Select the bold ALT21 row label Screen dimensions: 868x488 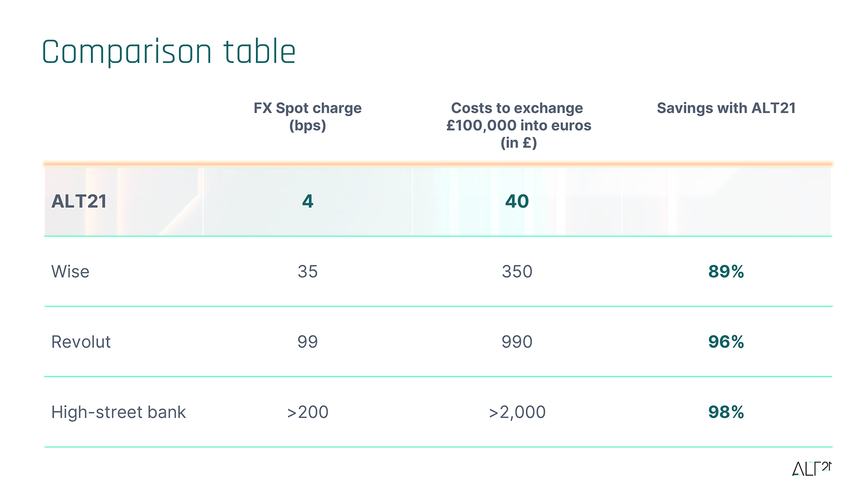79,201
